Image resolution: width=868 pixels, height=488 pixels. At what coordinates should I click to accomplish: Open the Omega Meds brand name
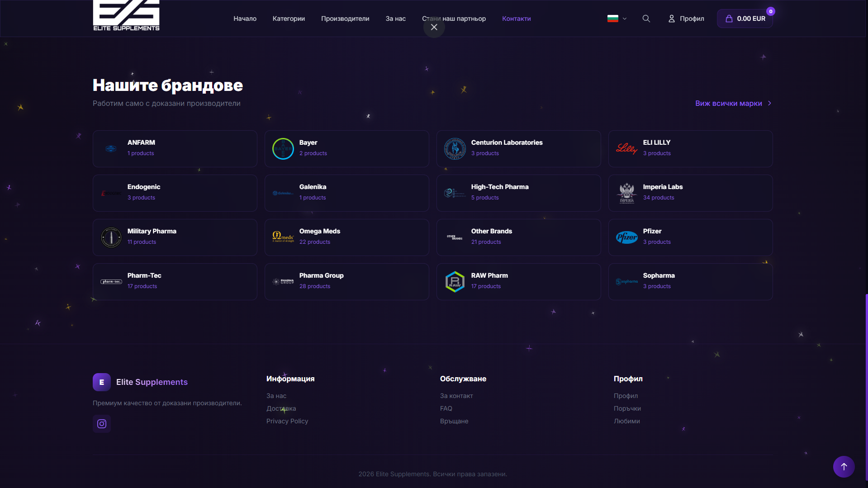tap(320, 231)
